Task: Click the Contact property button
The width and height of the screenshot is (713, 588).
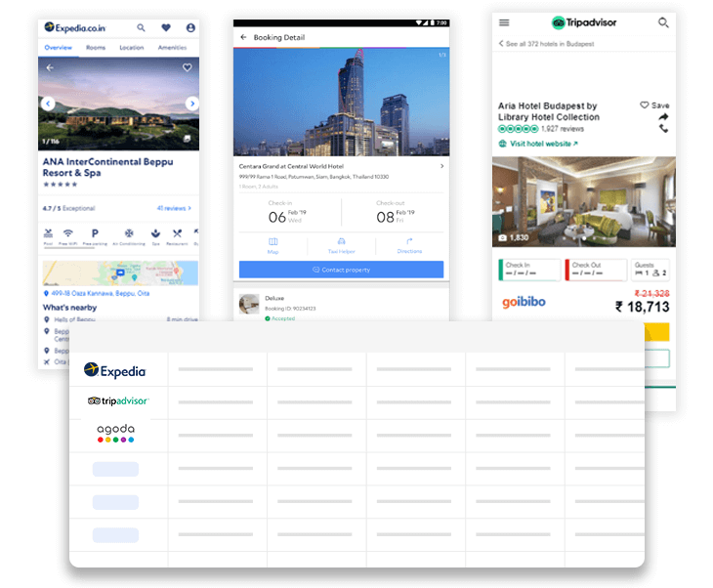Action: click(x=342, y=270)
